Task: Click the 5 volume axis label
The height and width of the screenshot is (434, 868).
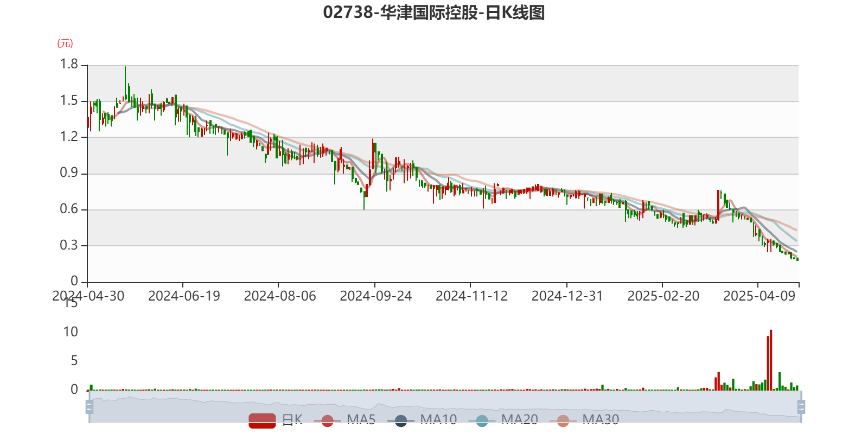Action: coord(74,361)
